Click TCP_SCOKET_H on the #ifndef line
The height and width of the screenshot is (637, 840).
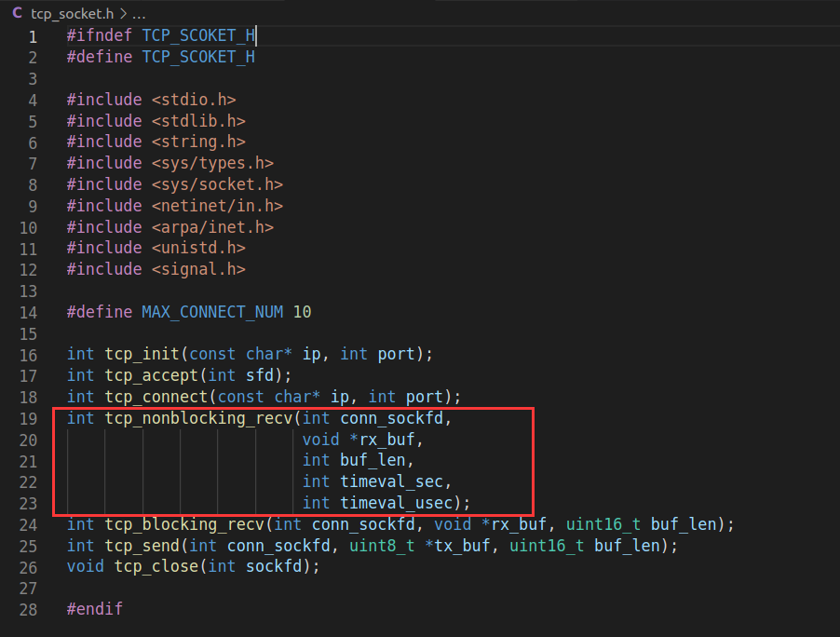point(198,36)
